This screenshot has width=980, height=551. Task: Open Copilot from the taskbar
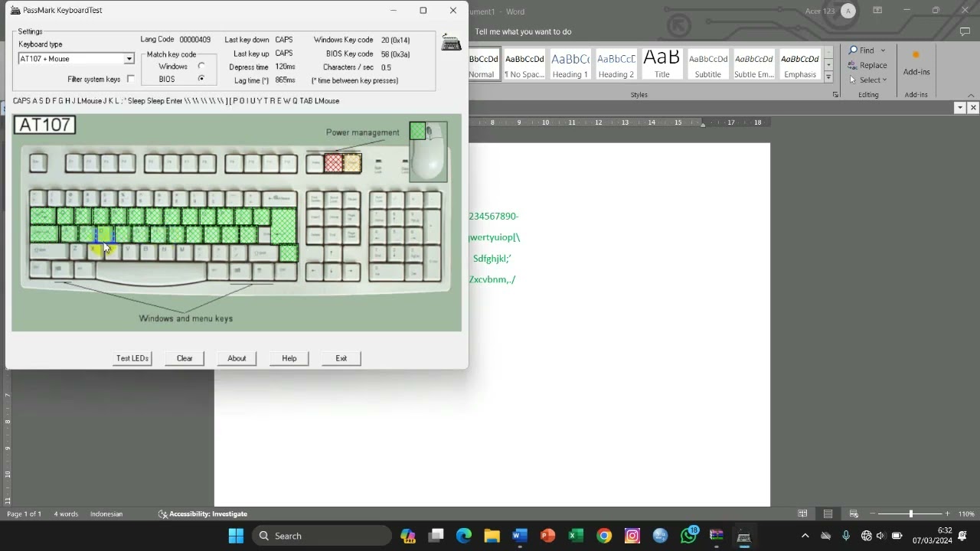tap(407, 536)
